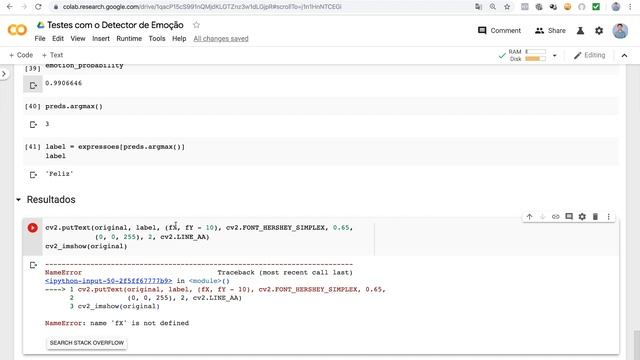640x360 pixels.
Task: Click the vertical page scrollbar
Action: pos(636,344)
